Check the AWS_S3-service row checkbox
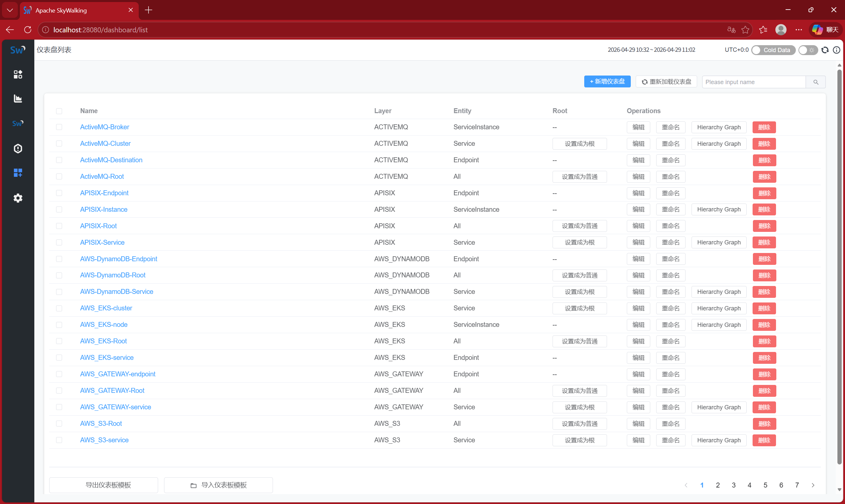The height and width of the screenshot is (504, 845). 59,440
